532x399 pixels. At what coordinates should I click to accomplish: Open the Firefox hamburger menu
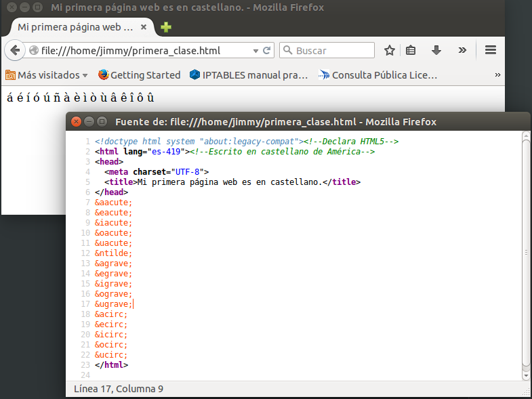pos(491,50)
